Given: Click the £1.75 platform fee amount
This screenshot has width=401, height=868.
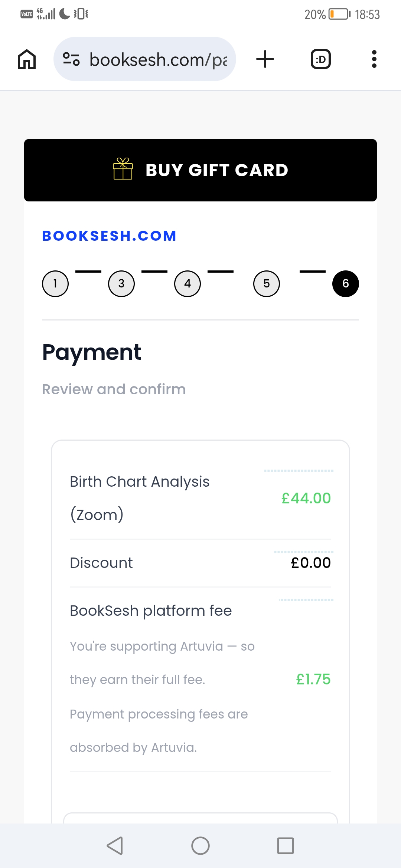Looking at the screenshot, I should click(x=313, y=679).
